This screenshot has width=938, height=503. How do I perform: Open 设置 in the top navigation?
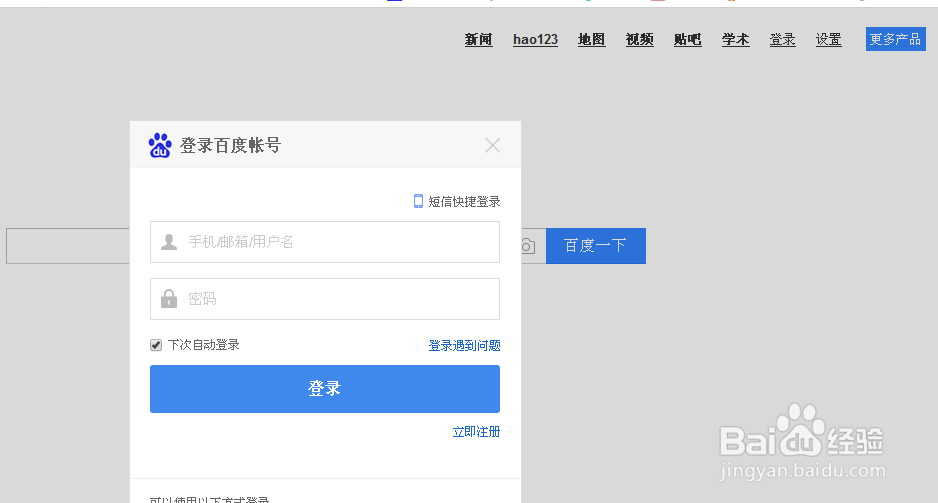tap(829, 39)
